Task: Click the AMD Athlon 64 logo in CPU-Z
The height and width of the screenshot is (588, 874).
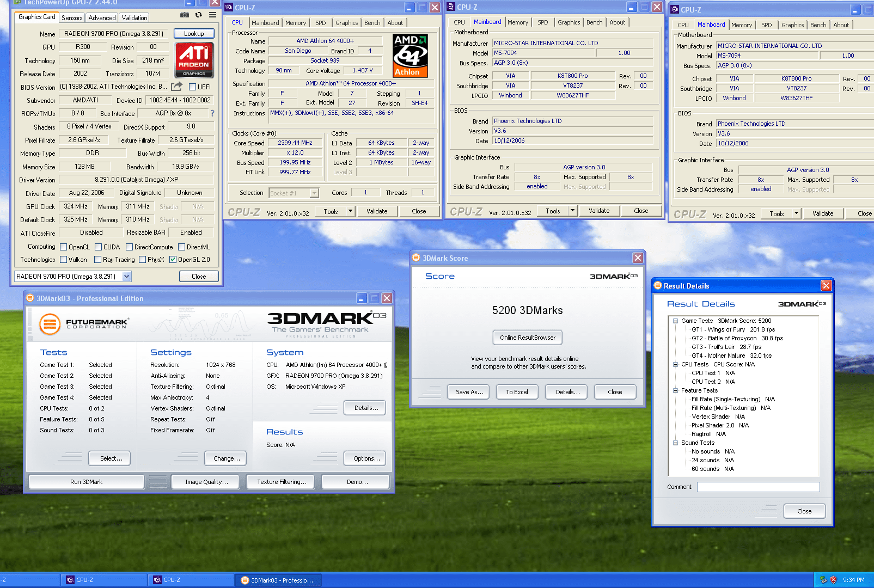Action: (410, 56)
